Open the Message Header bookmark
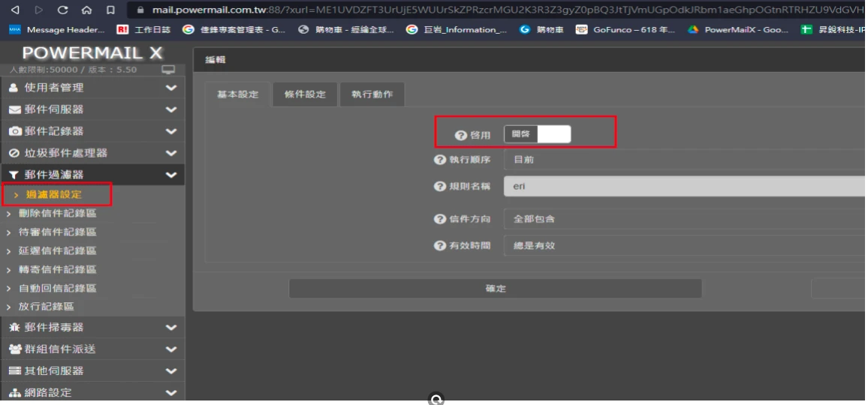 (57, 30)
